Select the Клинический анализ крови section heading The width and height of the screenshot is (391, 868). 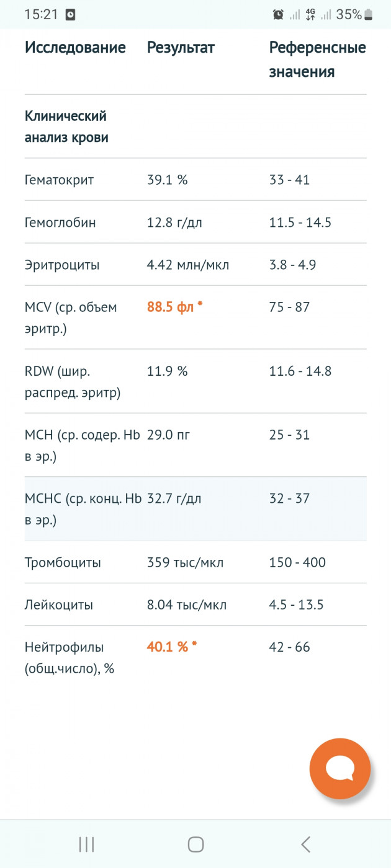point(66,126)
